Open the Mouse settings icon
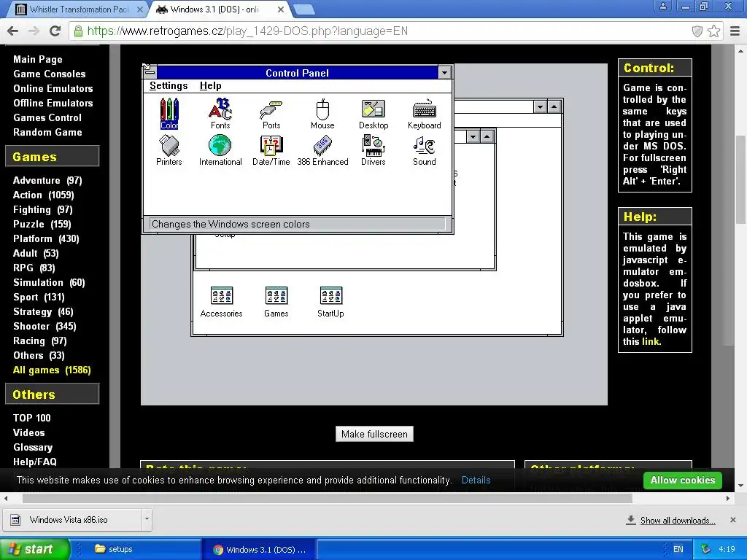 [x=322, y=113]
